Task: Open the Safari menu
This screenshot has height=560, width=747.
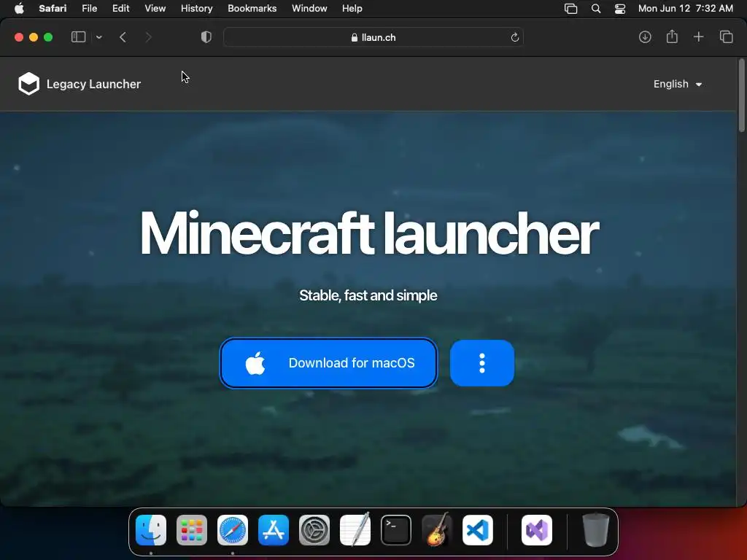Action: [53, 8]
